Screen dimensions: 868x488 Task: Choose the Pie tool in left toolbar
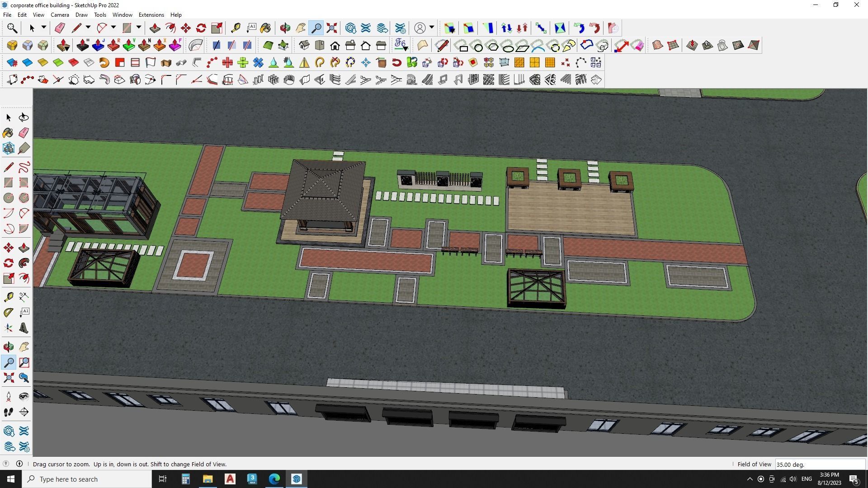point(24,229)
